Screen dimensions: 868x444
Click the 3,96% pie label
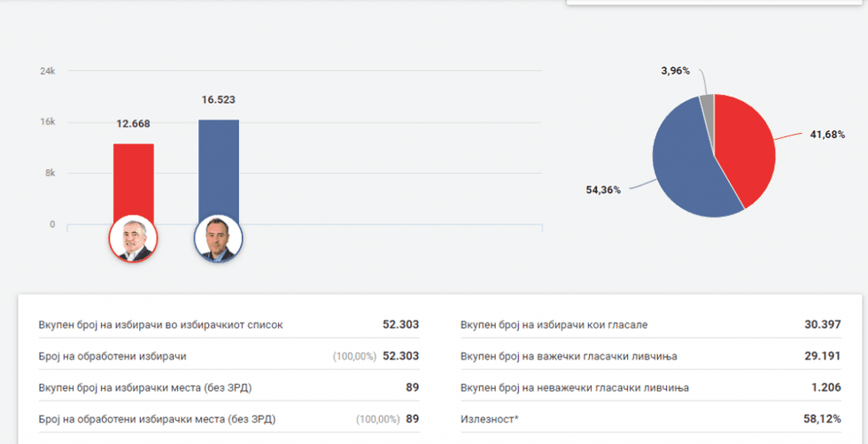point(675,71)
